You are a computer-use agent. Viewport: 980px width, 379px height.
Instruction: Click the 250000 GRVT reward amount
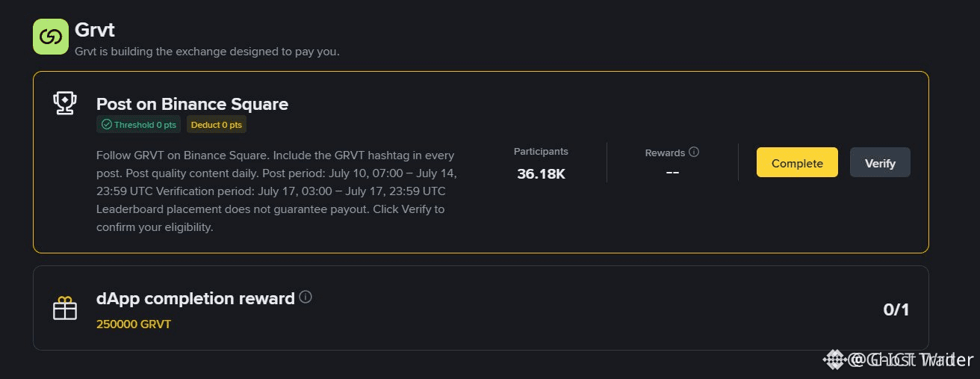tap(134, 324)
